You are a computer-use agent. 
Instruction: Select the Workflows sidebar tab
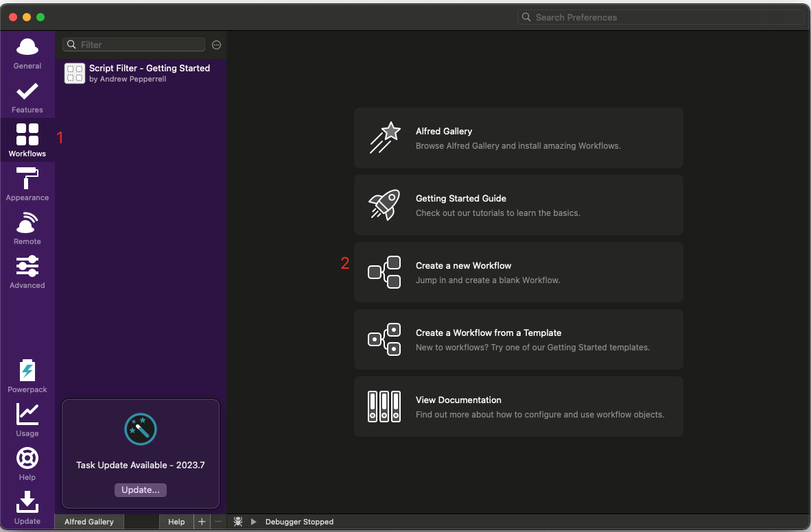(27, 140)
